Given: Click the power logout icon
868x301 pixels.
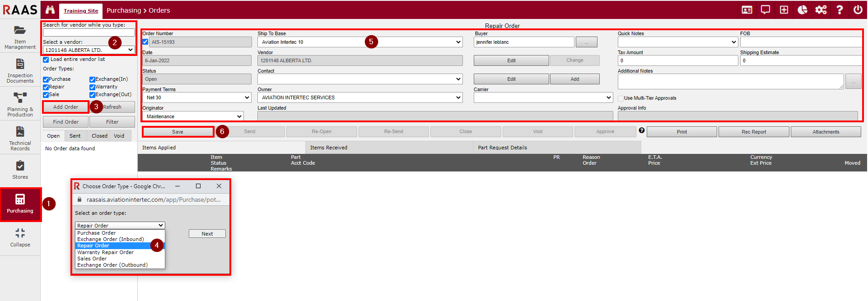Looking at the screenshot, I should pos(858,10).
